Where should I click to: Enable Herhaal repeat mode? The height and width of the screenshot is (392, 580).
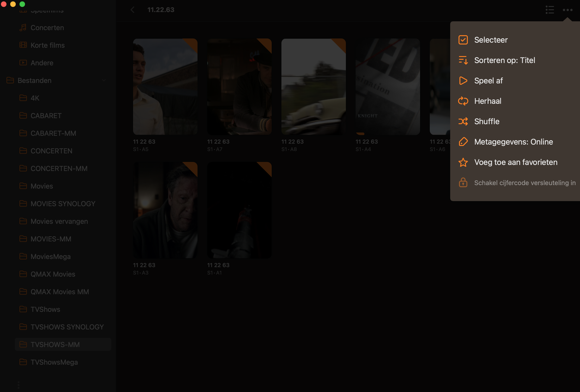[x=488, y=101]
